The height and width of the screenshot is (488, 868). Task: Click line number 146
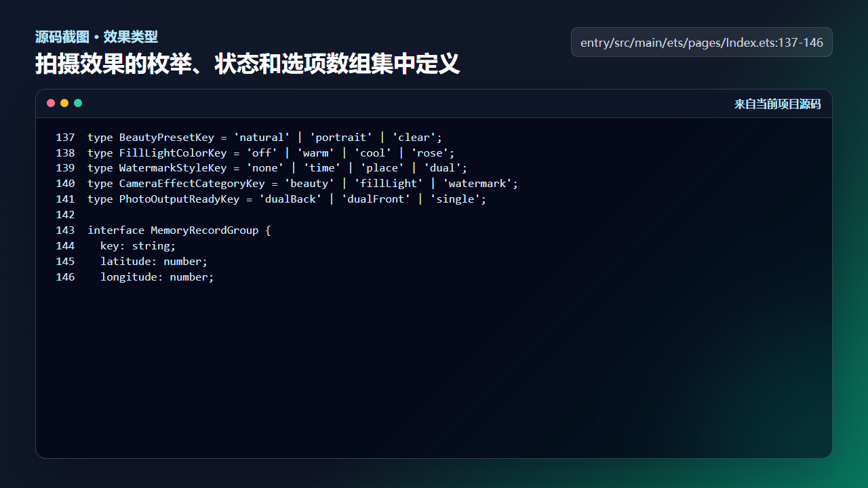tap(65, 277)
